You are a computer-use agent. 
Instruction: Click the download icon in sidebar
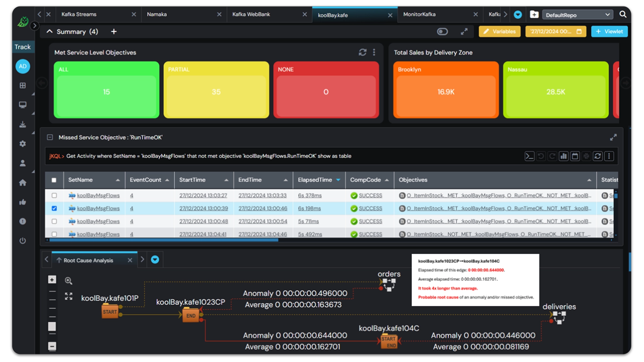[x=22, y=124]
